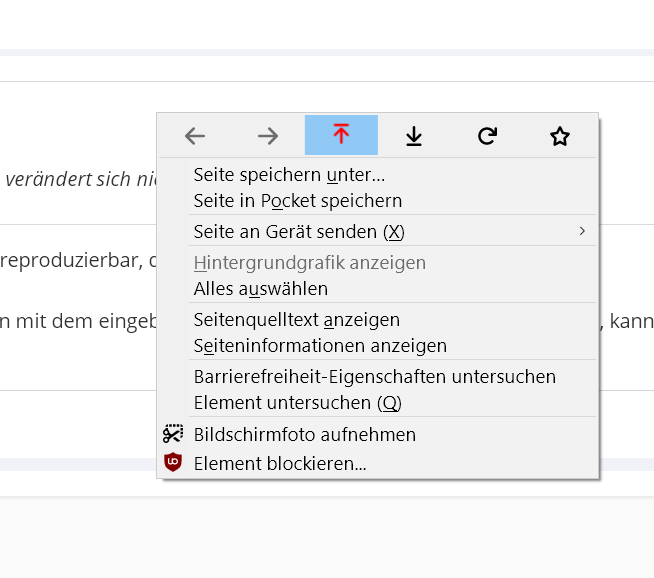Open 'Seitenquelltext anzeigen'
Viewport: 654px width, 578px height.
(x=297, y=320)
